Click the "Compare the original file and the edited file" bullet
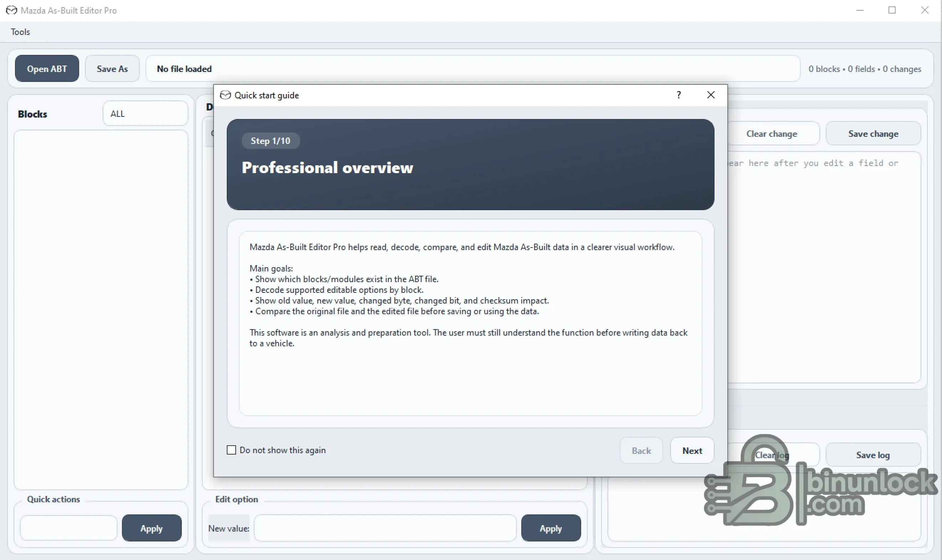 (394, 311)
